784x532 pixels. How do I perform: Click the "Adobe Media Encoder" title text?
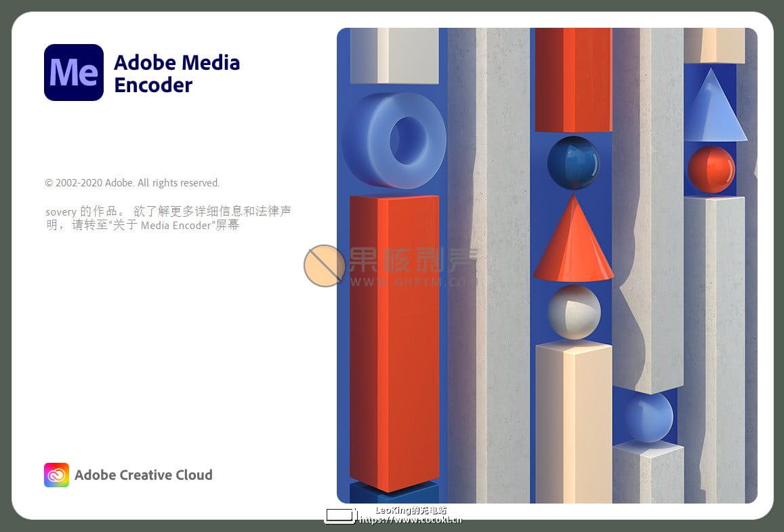[x=177, y=73]
